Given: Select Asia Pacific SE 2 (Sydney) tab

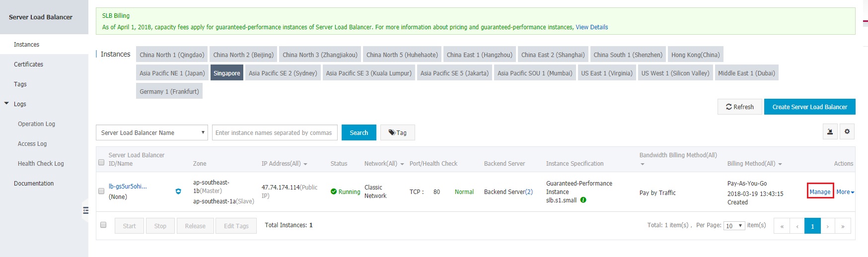Looking at the screenshot, I should click(283, 73).
